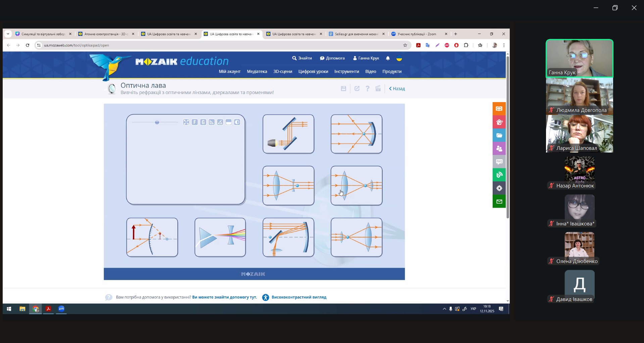The height and width of the screenshot is (343, 644).
Task: Open the Медіатека menu item
Action: tap(257, 72)
